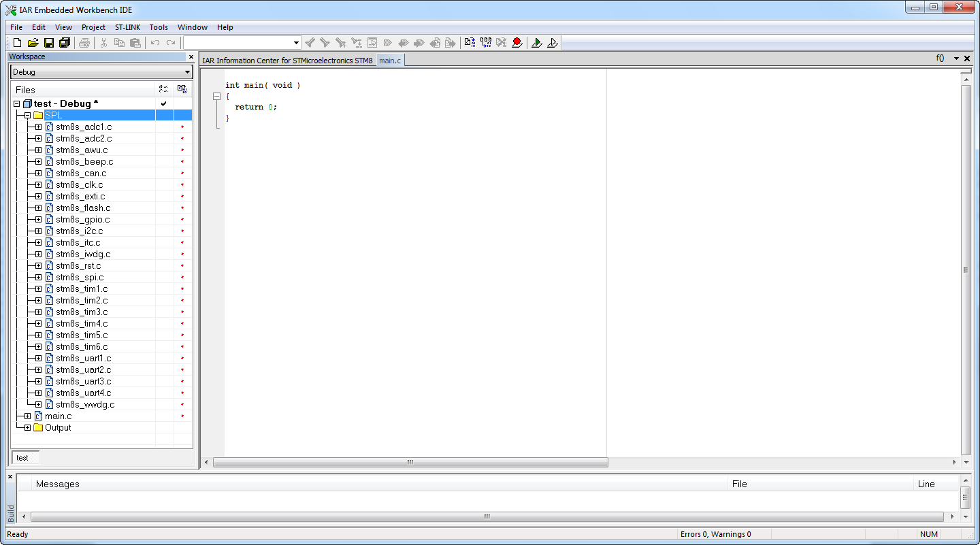Open the ST-LINK menu
The image size is (980, 545).
click(x=127, y=27)
